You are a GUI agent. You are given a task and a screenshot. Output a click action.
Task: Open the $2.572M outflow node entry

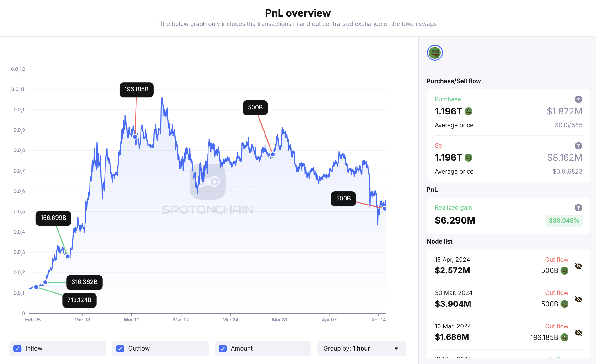click(452, 270)
